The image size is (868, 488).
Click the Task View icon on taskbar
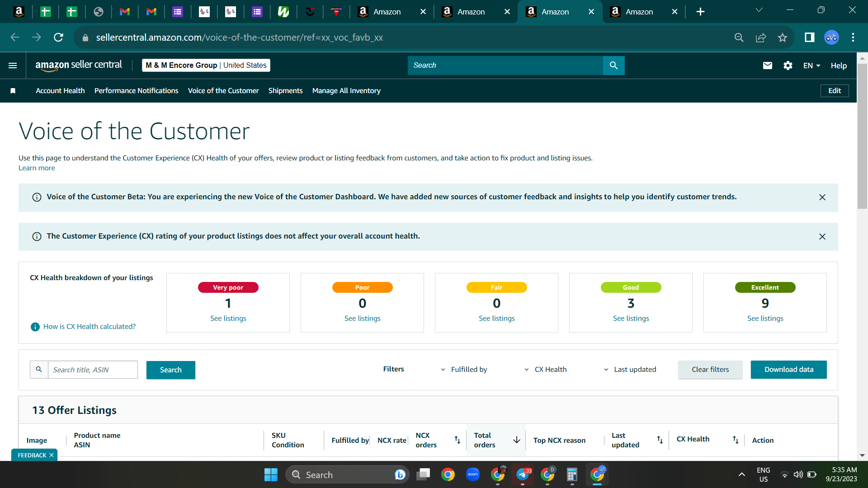pos(424,474)
